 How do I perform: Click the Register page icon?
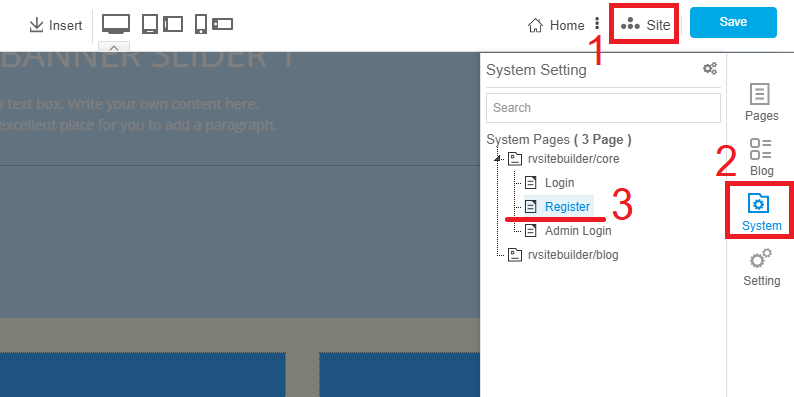(530, 206)
